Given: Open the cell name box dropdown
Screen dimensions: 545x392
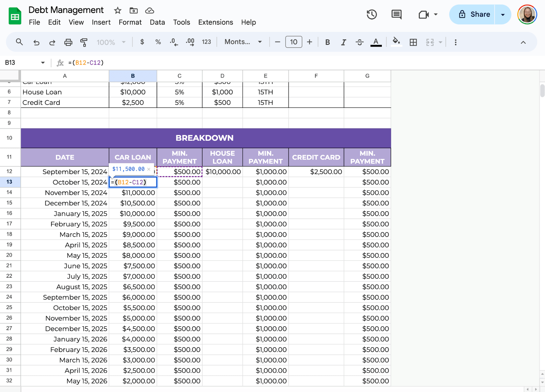Looking at the screenshot, I should tap(43, 63).
